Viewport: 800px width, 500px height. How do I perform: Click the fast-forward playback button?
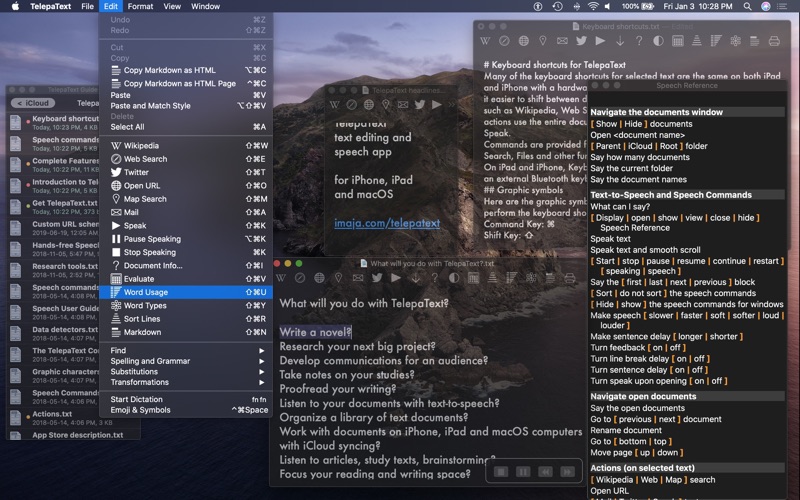click(x=567, y=472)
